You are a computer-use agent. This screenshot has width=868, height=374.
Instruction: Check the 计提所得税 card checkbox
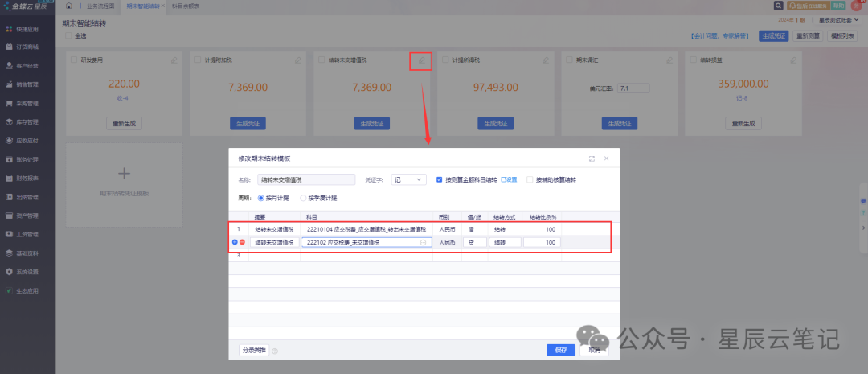click(446, 60)
